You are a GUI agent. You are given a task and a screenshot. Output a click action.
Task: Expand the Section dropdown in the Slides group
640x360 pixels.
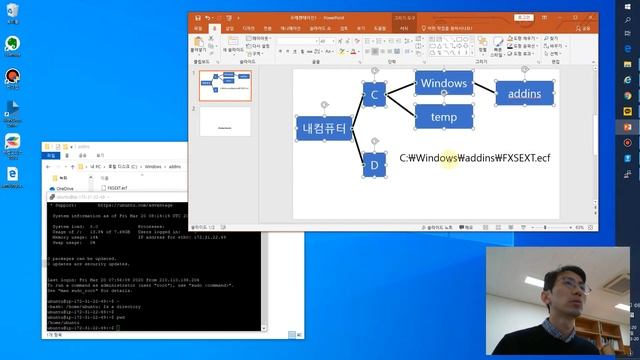[256, 53]
